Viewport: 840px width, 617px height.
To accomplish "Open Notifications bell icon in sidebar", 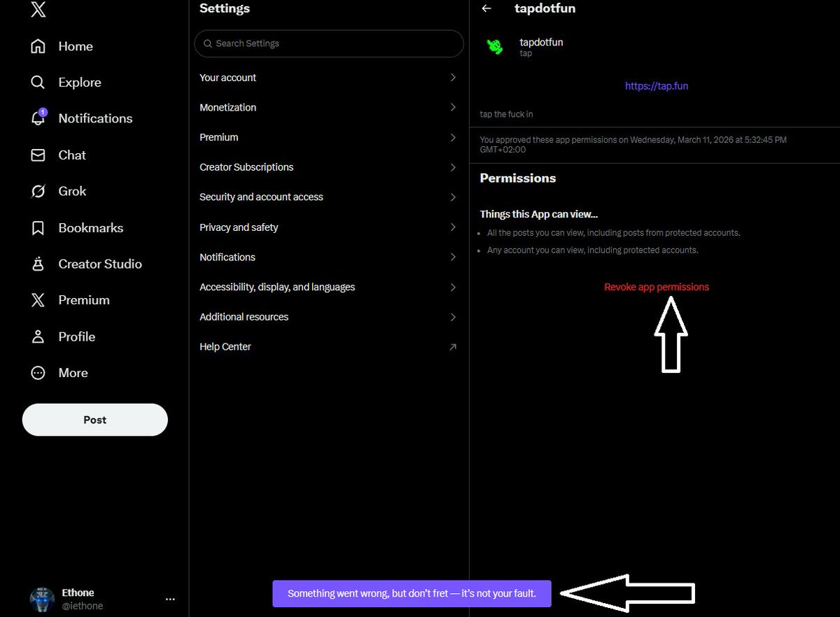I will tap(38, 118).
